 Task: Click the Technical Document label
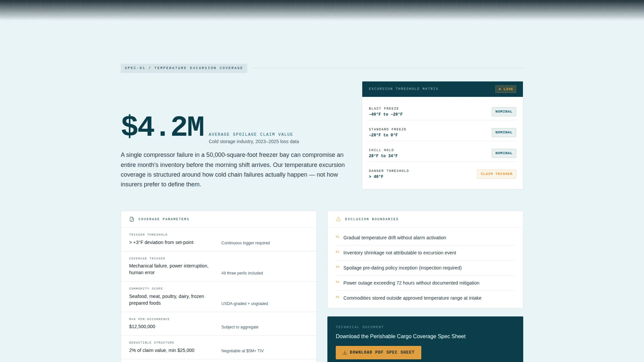point(360,327)
